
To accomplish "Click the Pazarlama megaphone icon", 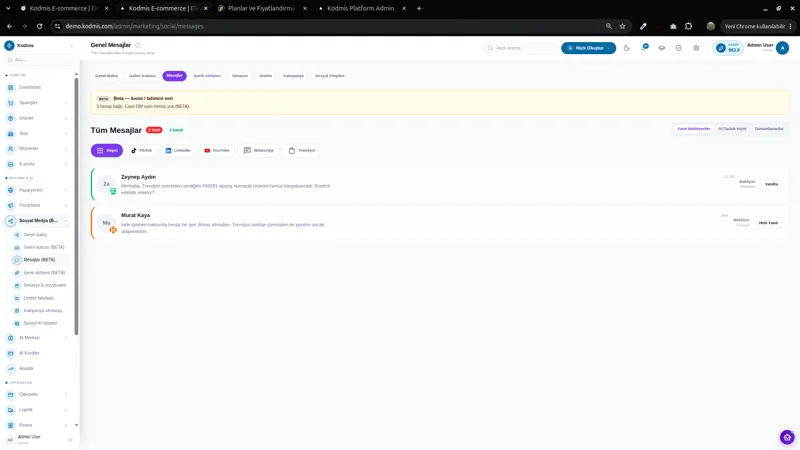I will (11, 205).
